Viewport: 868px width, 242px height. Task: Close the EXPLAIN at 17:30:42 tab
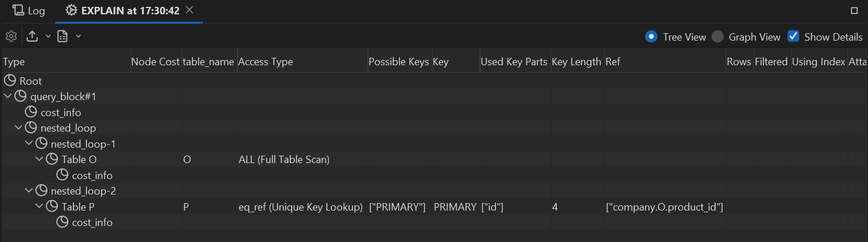[x=190, y=10]
